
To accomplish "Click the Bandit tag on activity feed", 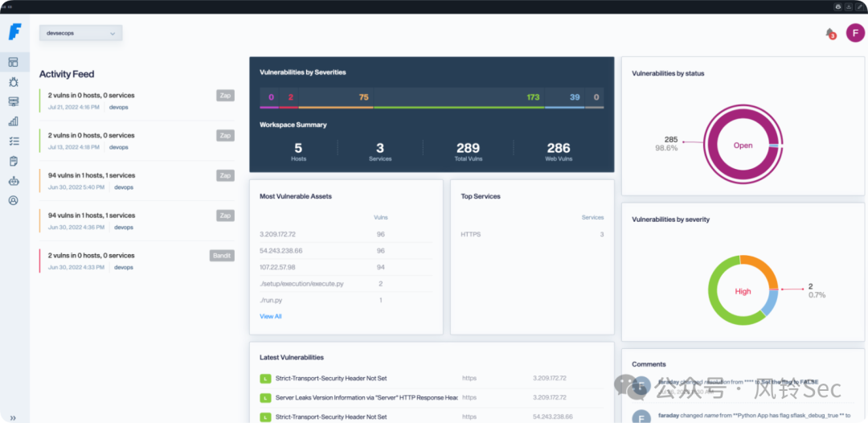I will pos(222,256).
